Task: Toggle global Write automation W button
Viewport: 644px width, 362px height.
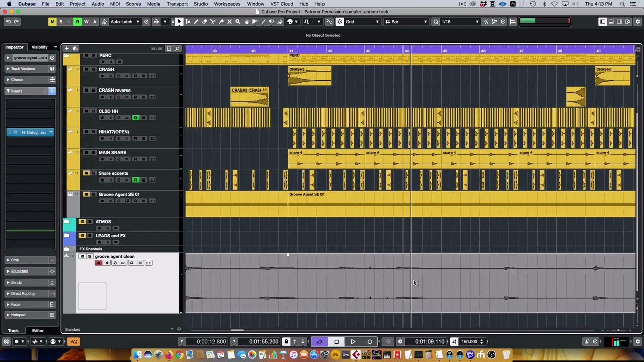Action: (86, 22)
